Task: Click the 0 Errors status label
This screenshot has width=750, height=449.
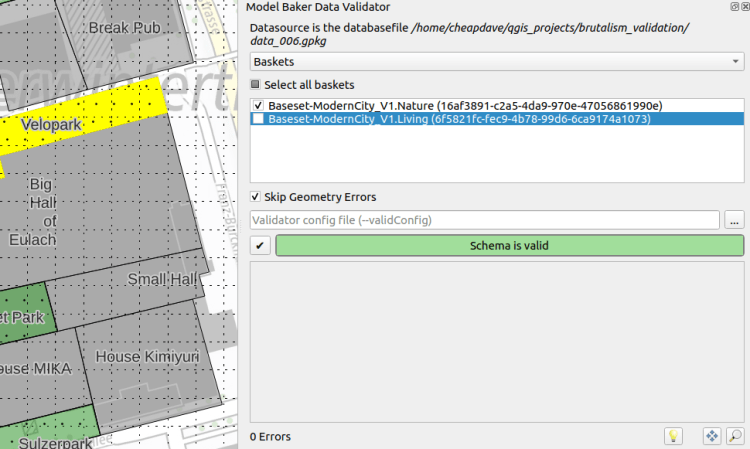Action: point(270,437)
